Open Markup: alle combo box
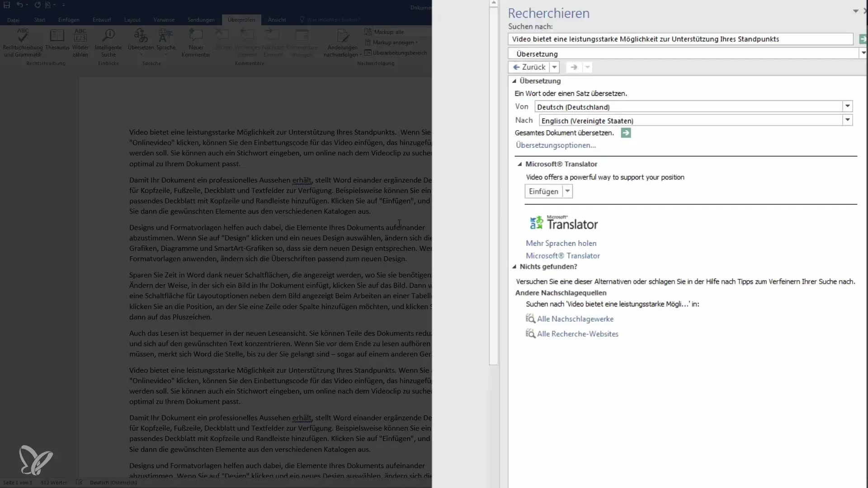 (x=398, y=32)
